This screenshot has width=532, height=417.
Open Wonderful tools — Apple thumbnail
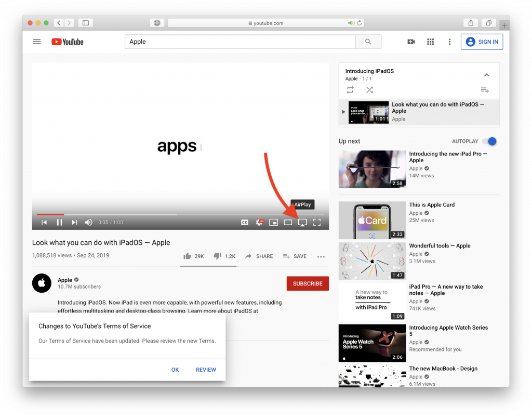(372, 261)
